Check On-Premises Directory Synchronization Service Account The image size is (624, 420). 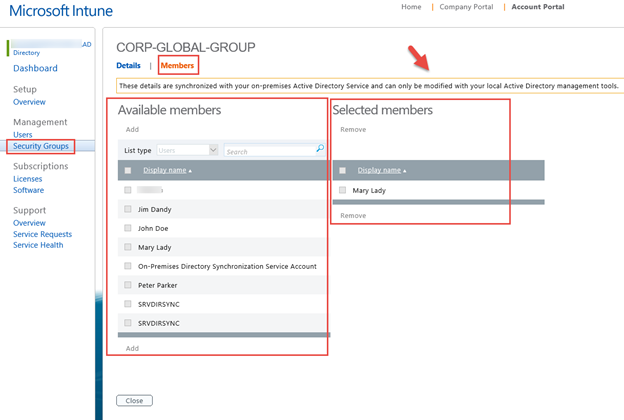(128, 266)
